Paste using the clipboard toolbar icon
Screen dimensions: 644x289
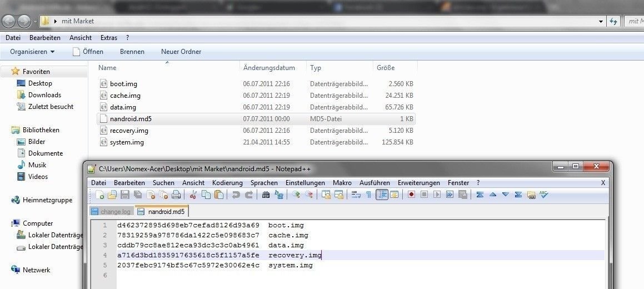coord(218,195)
